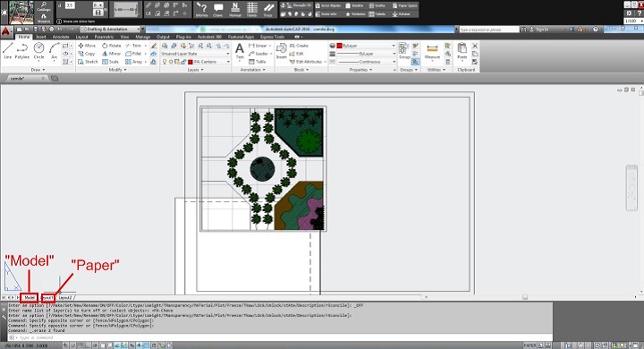The image size is (644, 349).
Task: Open the Home ribbon tab
Action: (24, 37)
